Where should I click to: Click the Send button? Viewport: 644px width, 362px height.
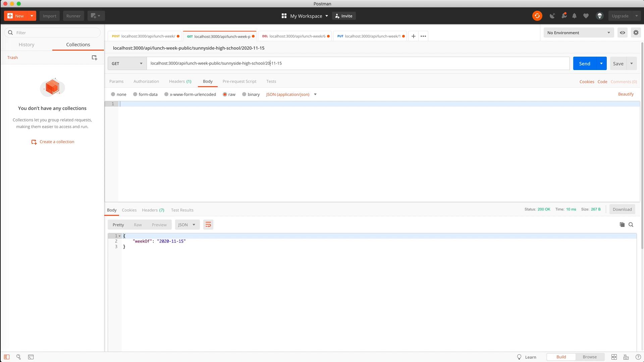(x=584, y=63)
